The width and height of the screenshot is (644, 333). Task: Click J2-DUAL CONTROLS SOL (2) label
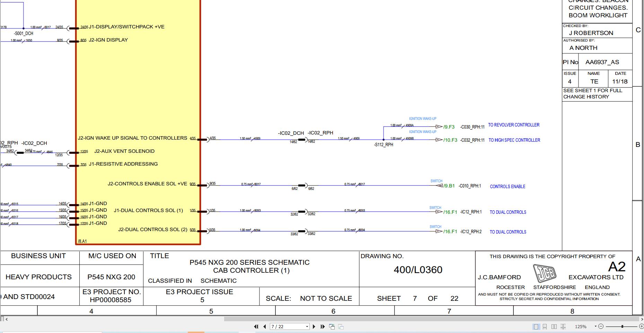click(153, 229)
